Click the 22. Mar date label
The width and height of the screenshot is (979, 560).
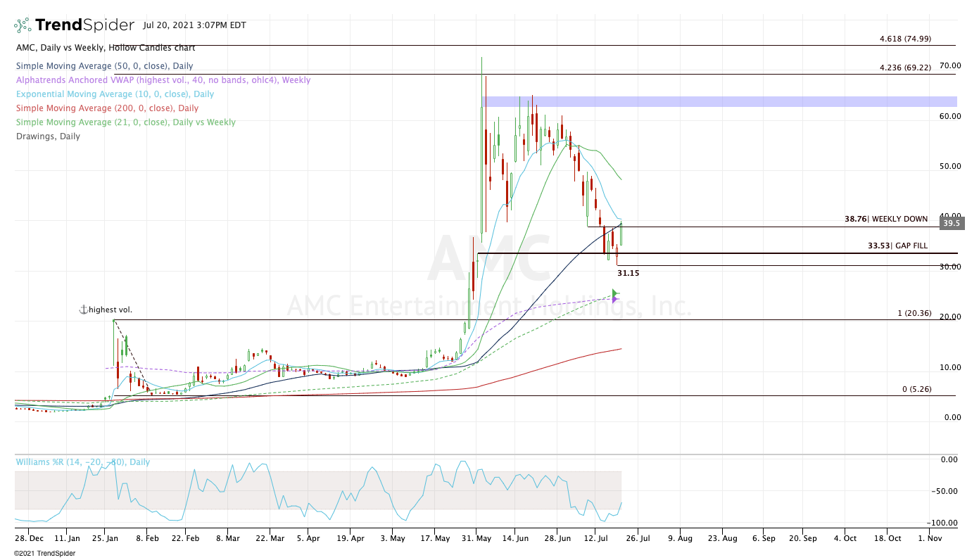pos(270,538)
